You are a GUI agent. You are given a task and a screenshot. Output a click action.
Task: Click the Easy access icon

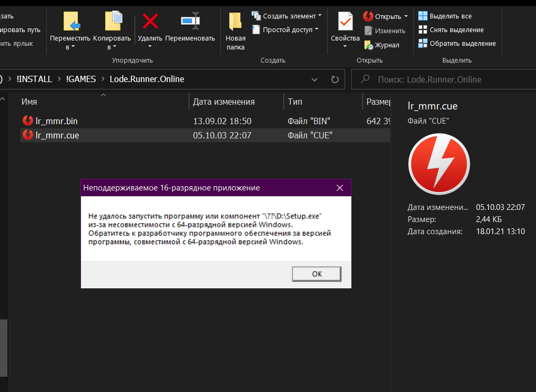point(256,29)
